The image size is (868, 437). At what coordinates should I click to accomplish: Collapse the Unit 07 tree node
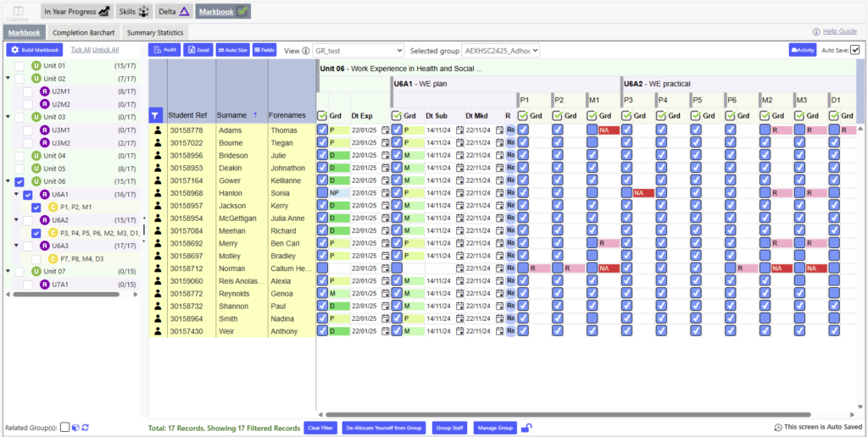coord(8,272)
